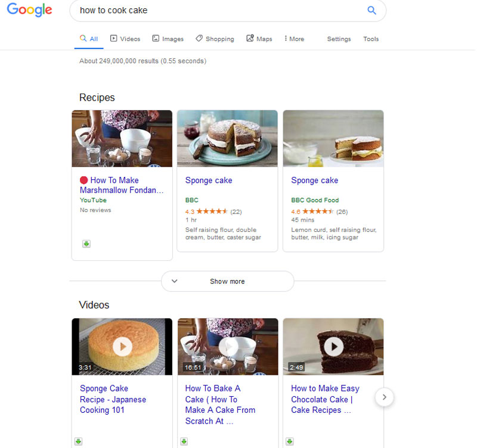Click green download icon under How To Bake A Cake video
This screenshot has height=448, width=477.
tap(184, 441)
